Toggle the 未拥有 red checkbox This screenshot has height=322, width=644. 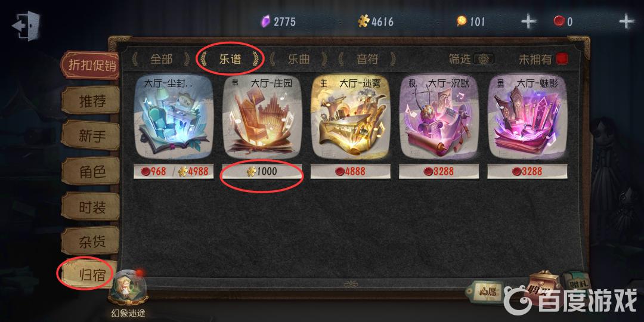click(562, 59)
